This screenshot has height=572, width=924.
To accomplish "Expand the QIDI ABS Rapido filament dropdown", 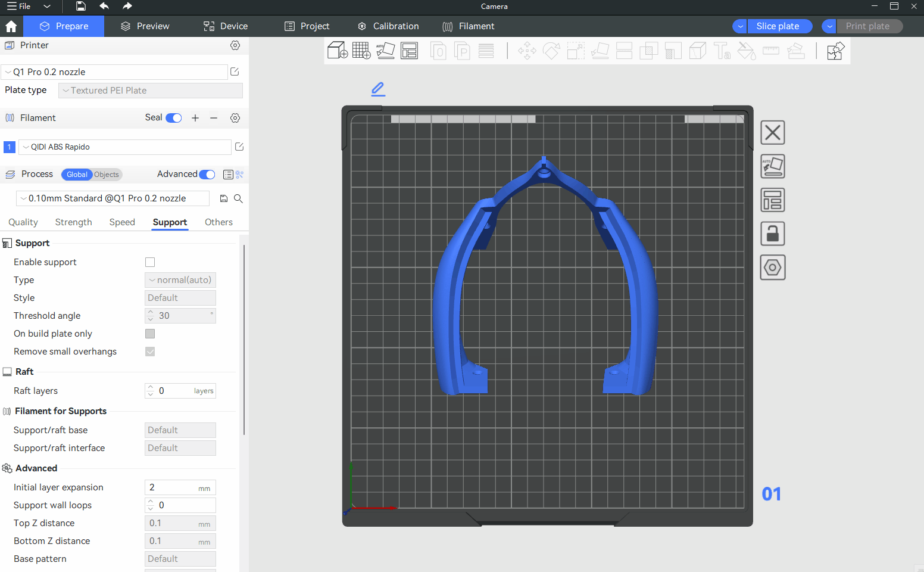I will [124, 147].
